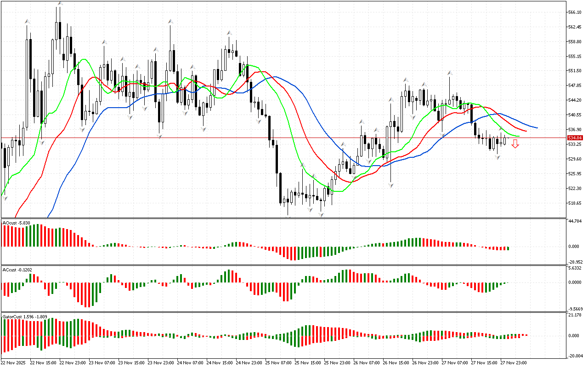
Task: Select the up fractal above the highest candle
Action: click(60, 4)
